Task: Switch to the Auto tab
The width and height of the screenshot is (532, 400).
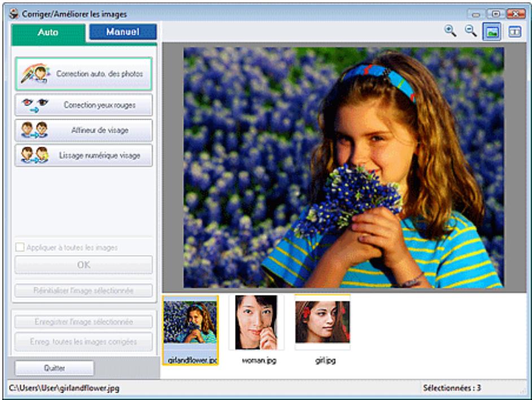Action: point(48,33)
